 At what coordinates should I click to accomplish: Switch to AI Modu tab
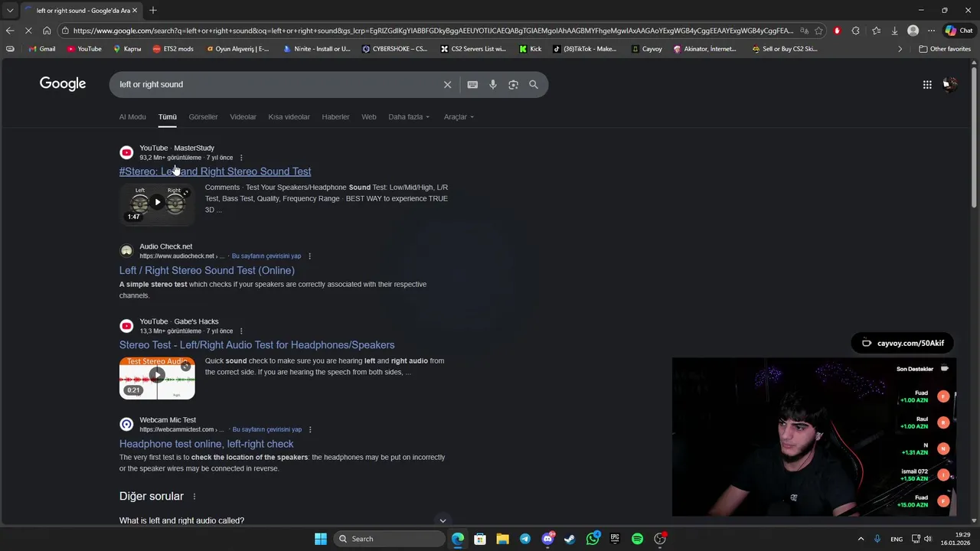(132, 117)
